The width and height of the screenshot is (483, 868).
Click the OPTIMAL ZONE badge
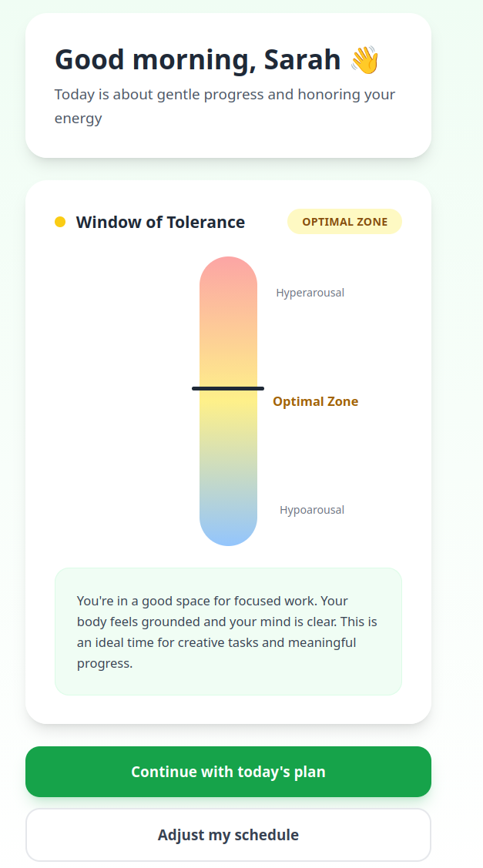(344, 222)
